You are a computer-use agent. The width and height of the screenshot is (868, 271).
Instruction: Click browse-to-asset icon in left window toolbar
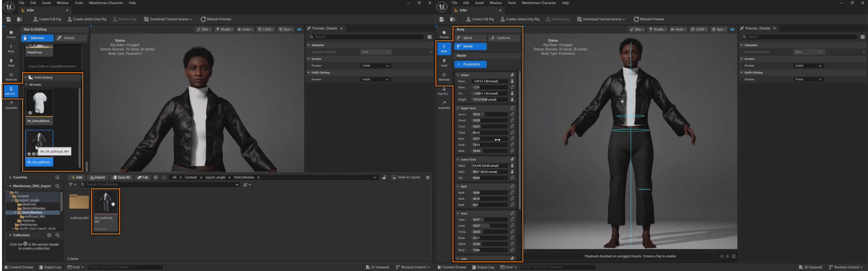pos(20,19)
